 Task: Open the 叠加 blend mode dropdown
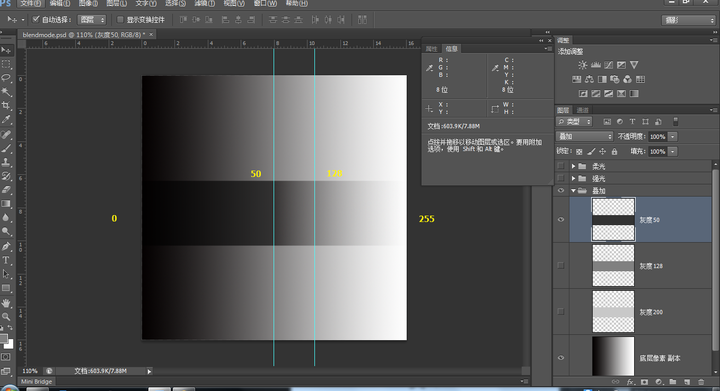pyautogui.click(x=585, y=136)
